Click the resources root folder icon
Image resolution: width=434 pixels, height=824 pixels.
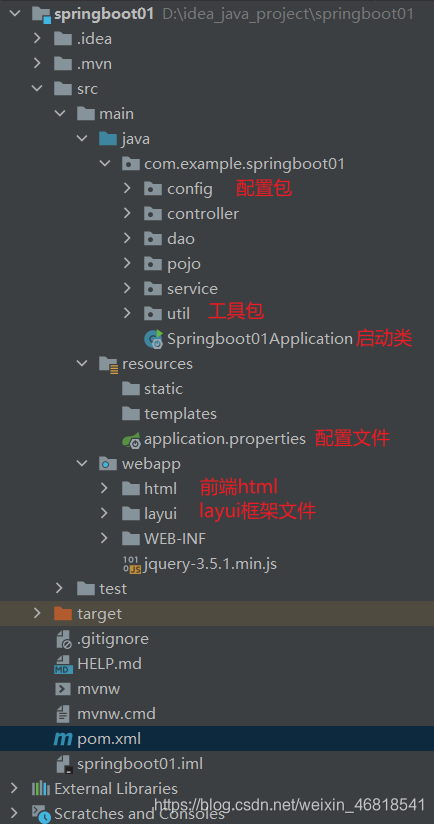click(108, 364)
